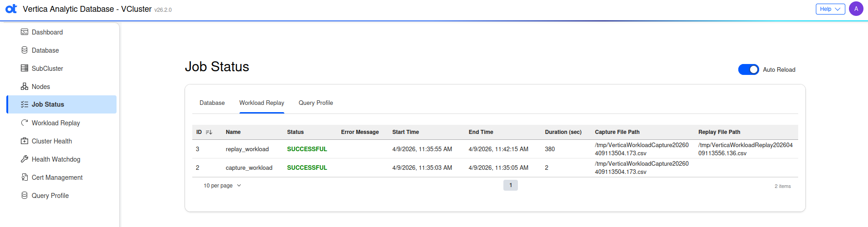The height and width of the screenshot is (227, 868).
Task: Click capture file path in replay_workload row
Action: [642, 149]
